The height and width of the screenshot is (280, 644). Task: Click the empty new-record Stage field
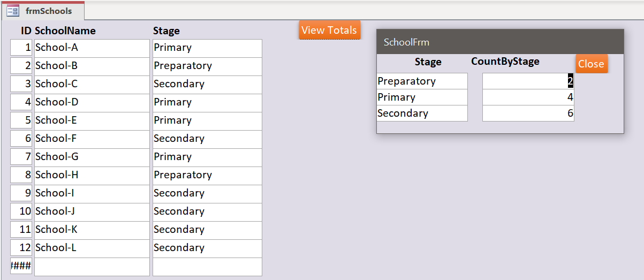point(207,267)
